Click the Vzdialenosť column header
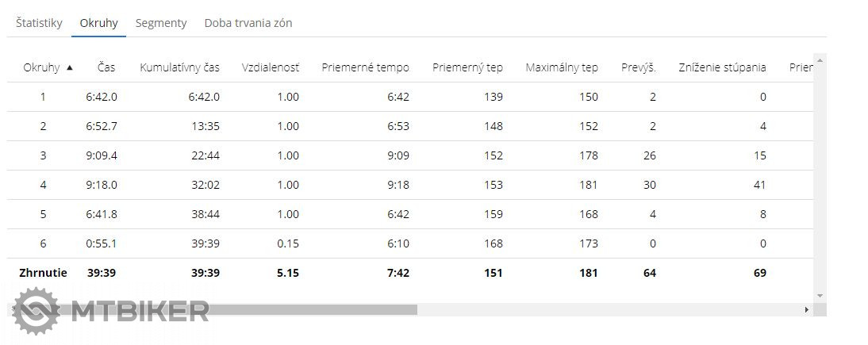This screenshot has width=868, height=345. coord(271,67)
